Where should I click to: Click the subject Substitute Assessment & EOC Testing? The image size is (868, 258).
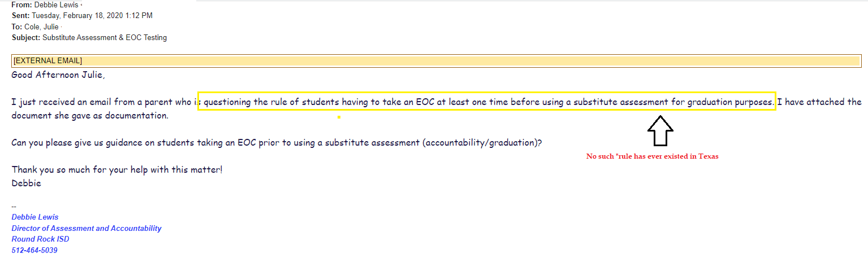pos(105,38)
